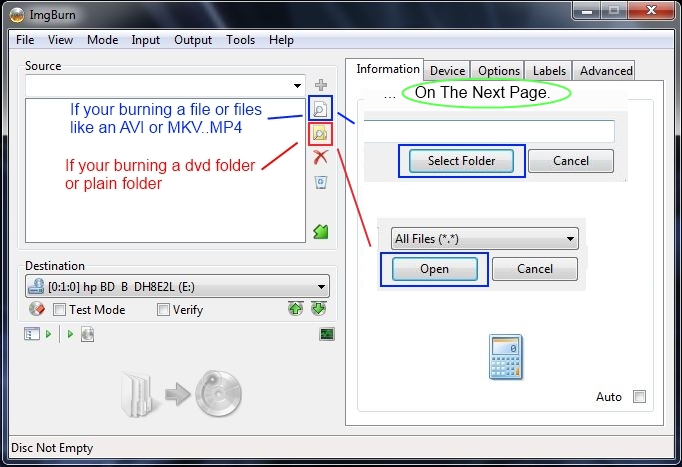Viewport: 682px width, 467px height.
Task: Click Cancel next to Select Folder
Action: tap(571, 161)
